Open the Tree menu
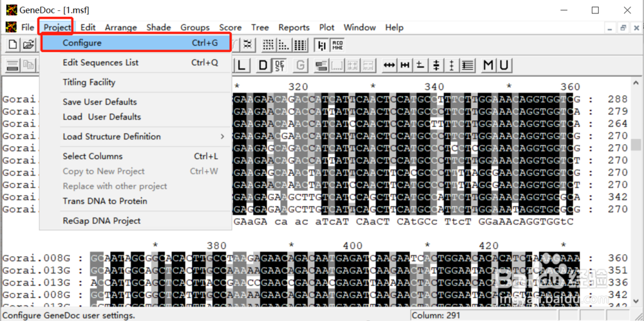This screenshot has width=644, height=321. 260,28
